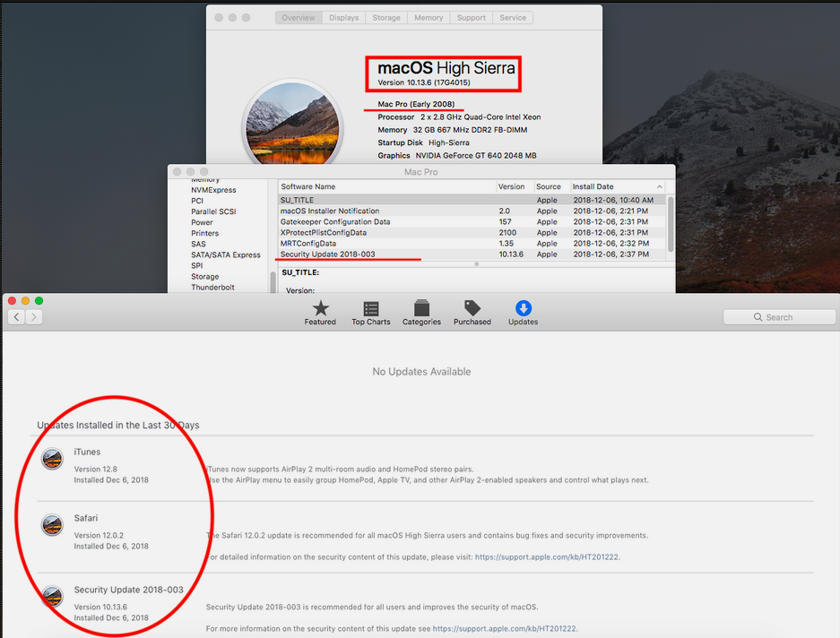The image size is (840, 638).
Task: Go forward with the App Store forward arrow
Action: point(34,317)
